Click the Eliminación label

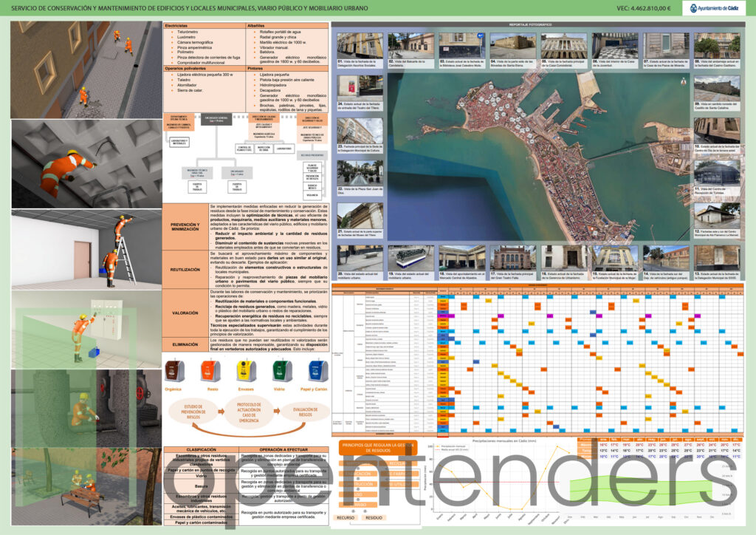(x=185, y=344)
